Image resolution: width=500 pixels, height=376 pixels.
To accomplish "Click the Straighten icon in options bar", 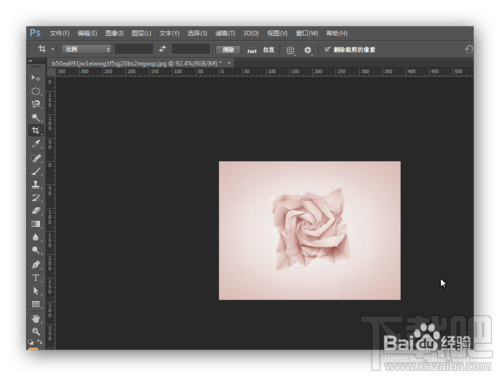I will [x=252, y=50].
